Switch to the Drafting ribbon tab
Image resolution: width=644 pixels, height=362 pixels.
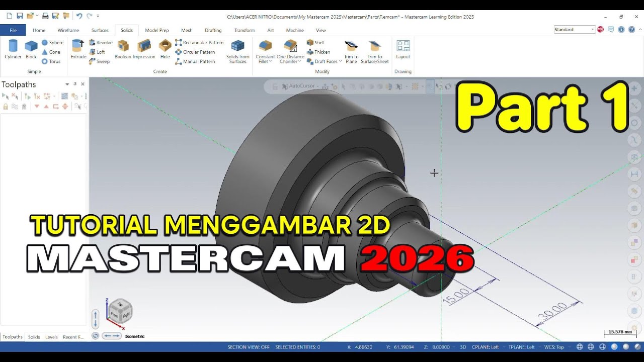pos(213,30)
